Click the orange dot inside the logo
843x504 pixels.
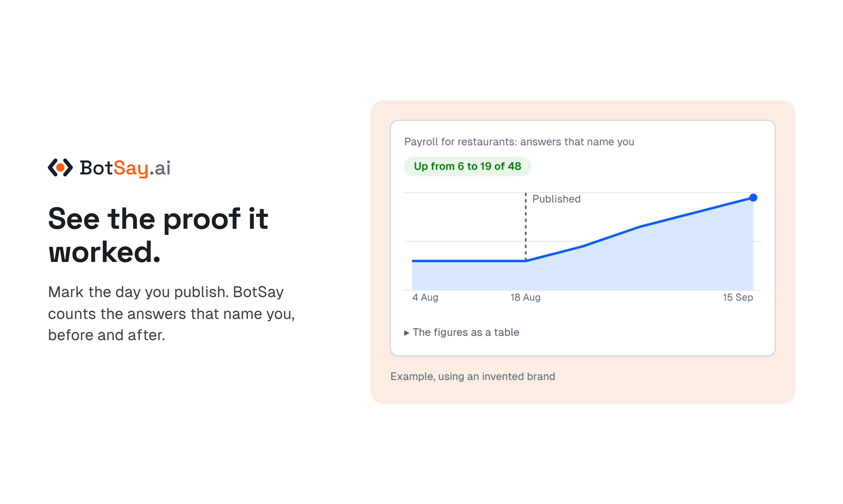60,167
